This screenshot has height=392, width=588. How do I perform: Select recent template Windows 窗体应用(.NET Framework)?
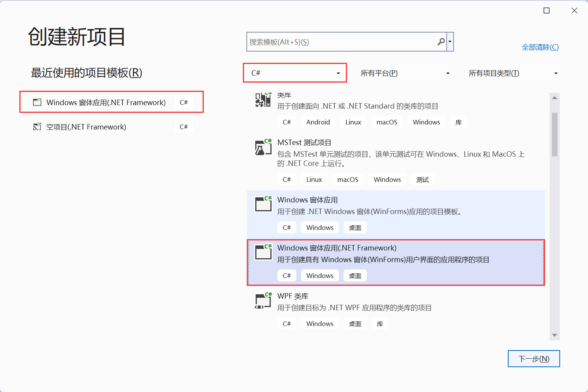pyautogui.click(x=112, y=102)
